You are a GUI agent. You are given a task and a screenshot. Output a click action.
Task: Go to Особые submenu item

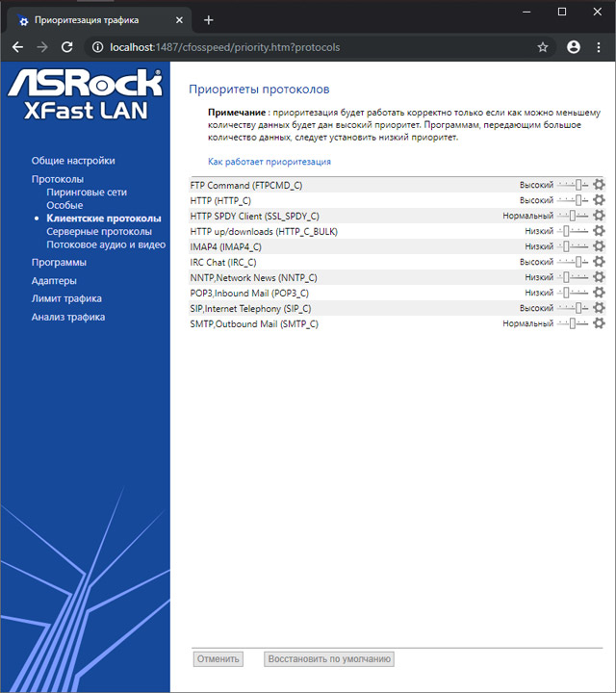click(x=64, y=206)
